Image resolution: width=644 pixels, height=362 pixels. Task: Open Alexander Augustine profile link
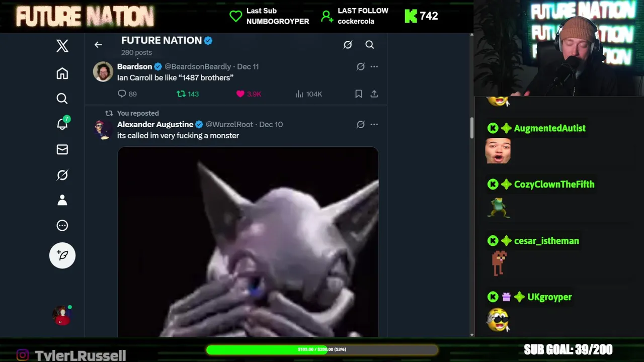[155, 124]
